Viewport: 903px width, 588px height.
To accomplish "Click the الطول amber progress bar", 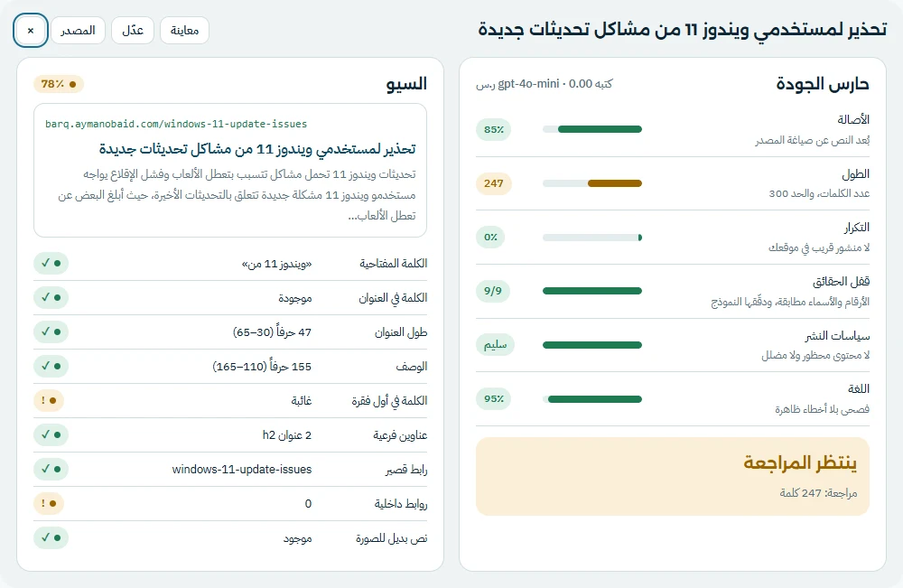I will [x=592, y=183].
